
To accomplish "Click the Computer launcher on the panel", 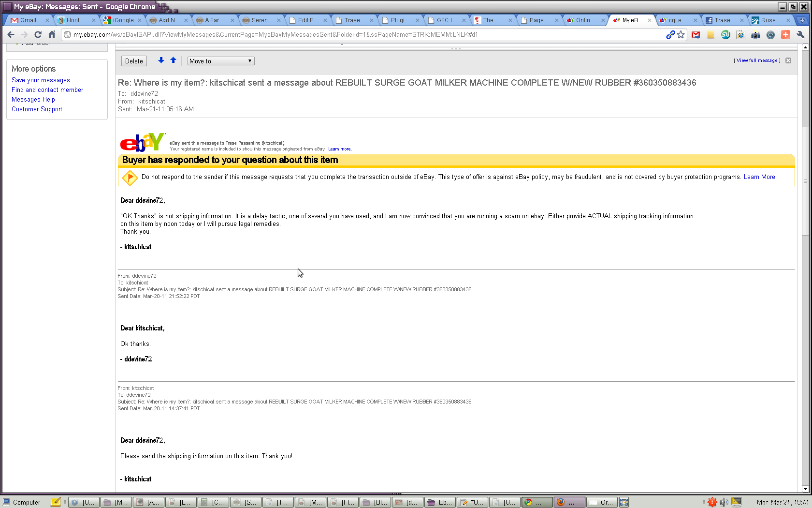I will pos(22,502).
